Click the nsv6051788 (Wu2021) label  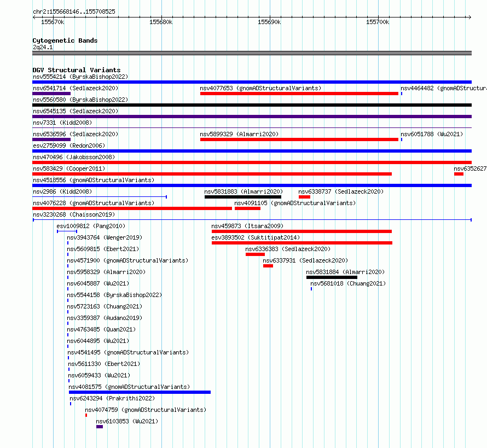coord(432,134)
